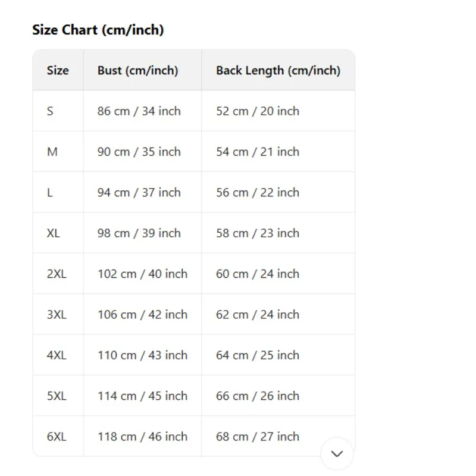Select the S size cell
Image resolution: width=476 pixels, height=476 pixels.
tap(50, 111)
